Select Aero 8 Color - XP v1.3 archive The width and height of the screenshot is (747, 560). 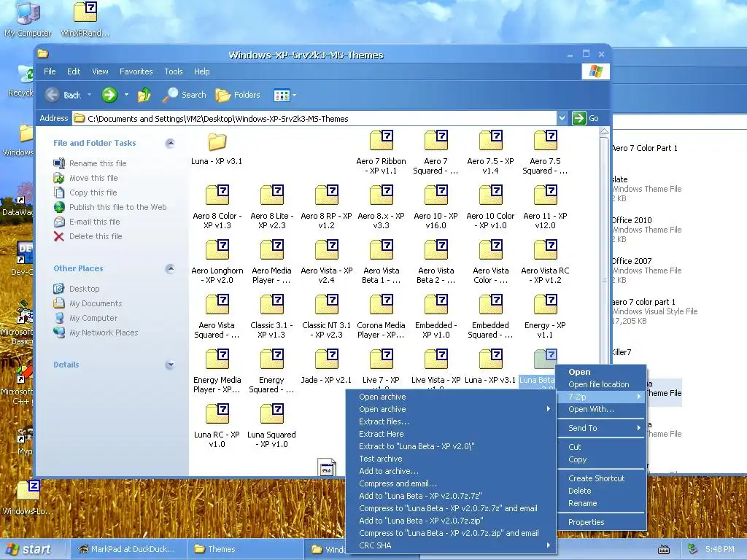pyautogui.click(x=217, y=207)
